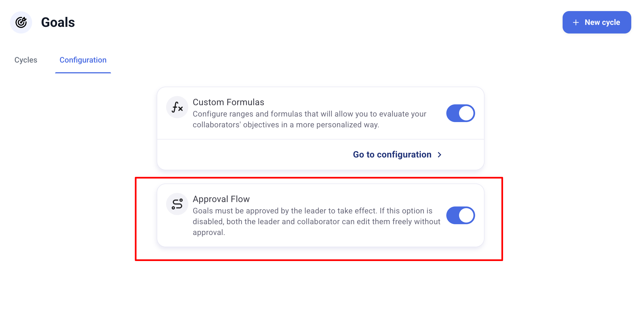Click the blue underline beneath Configuration tab
The image size is (644, 310).
coord(83,73)
